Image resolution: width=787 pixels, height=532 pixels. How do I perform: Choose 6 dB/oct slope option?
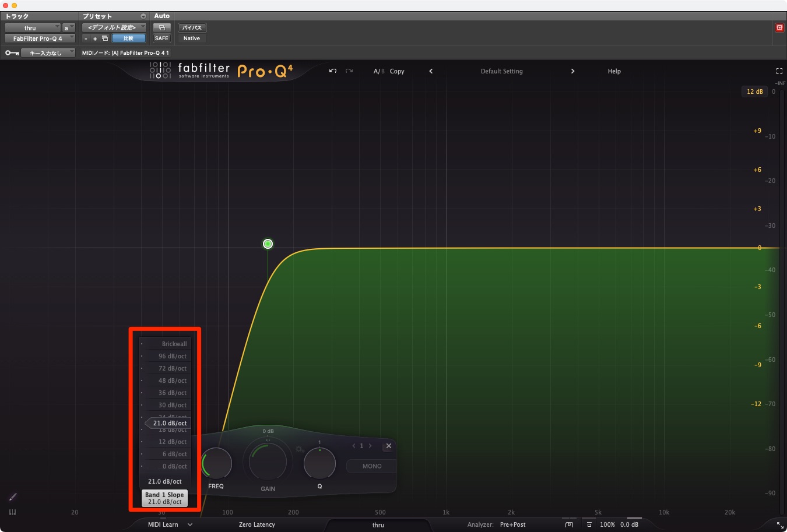(166, 454)
